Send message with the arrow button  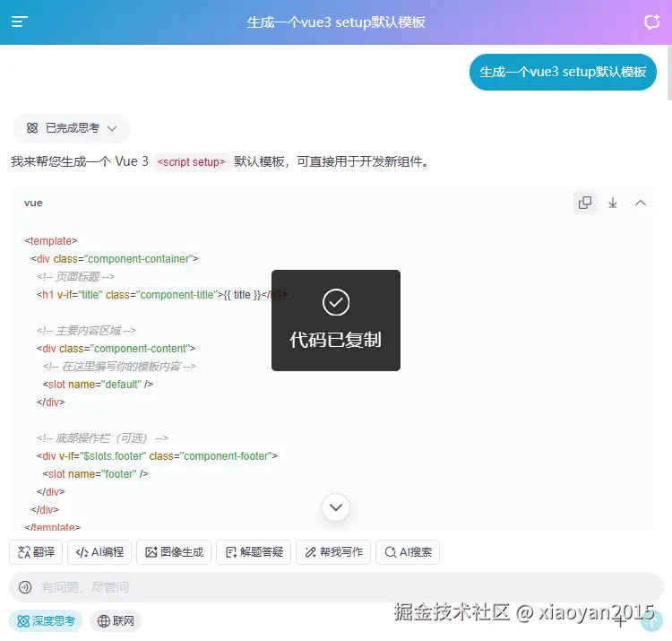coord(652,620)
